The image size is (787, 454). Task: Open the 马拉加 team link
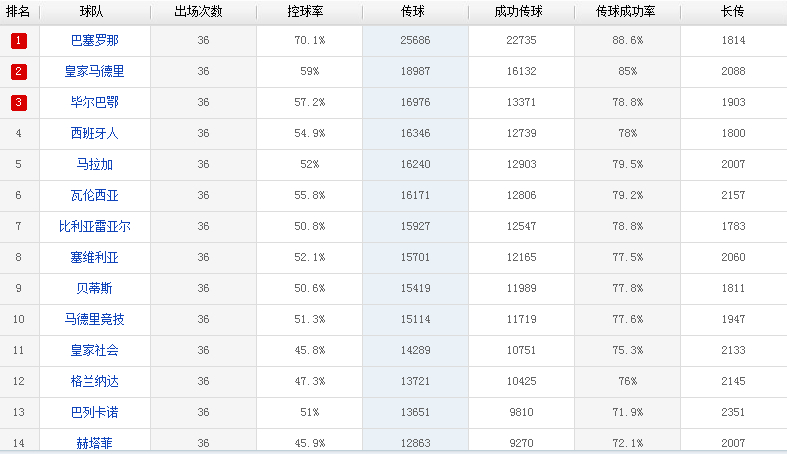(x=94, y=165)
